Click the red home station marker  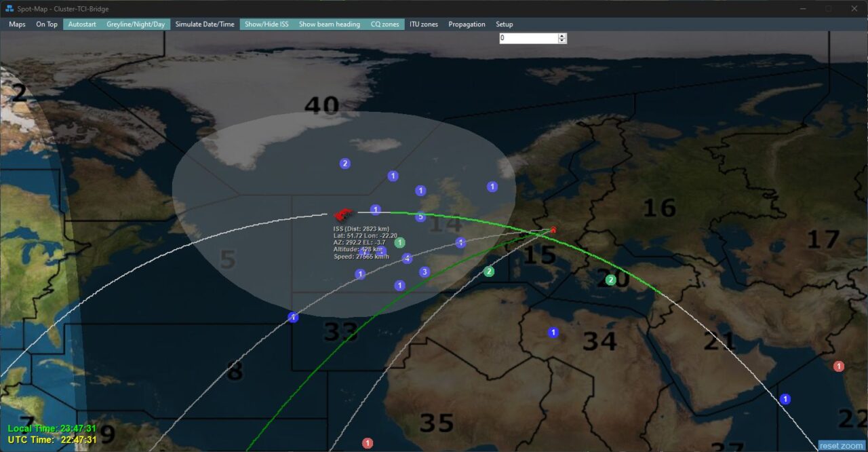553,230
